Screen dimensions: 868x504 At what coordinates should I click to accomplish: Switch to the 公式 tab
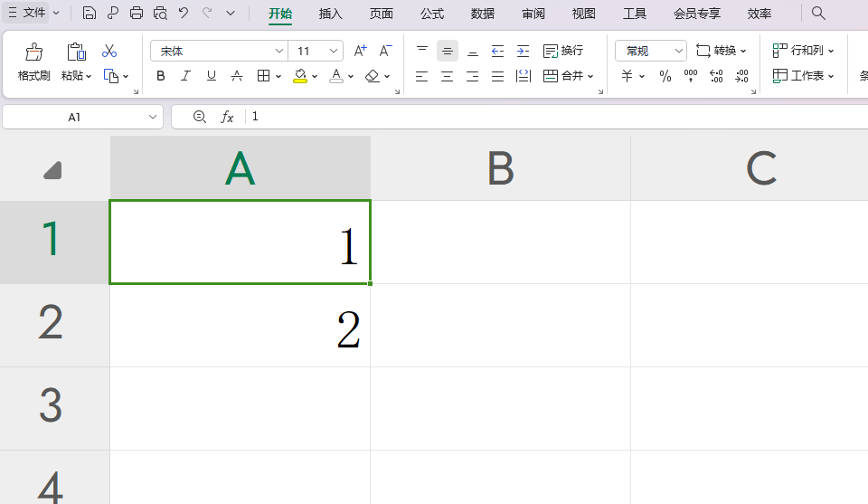pyautogui.click(x=432, y=14)
